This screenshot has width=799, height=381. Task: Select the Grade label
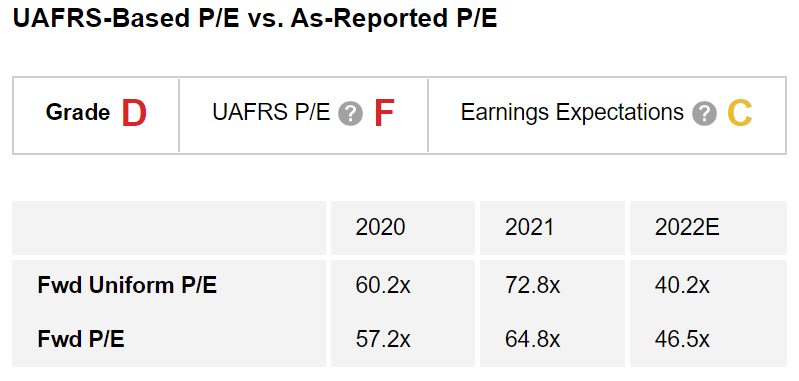point(77,112)
